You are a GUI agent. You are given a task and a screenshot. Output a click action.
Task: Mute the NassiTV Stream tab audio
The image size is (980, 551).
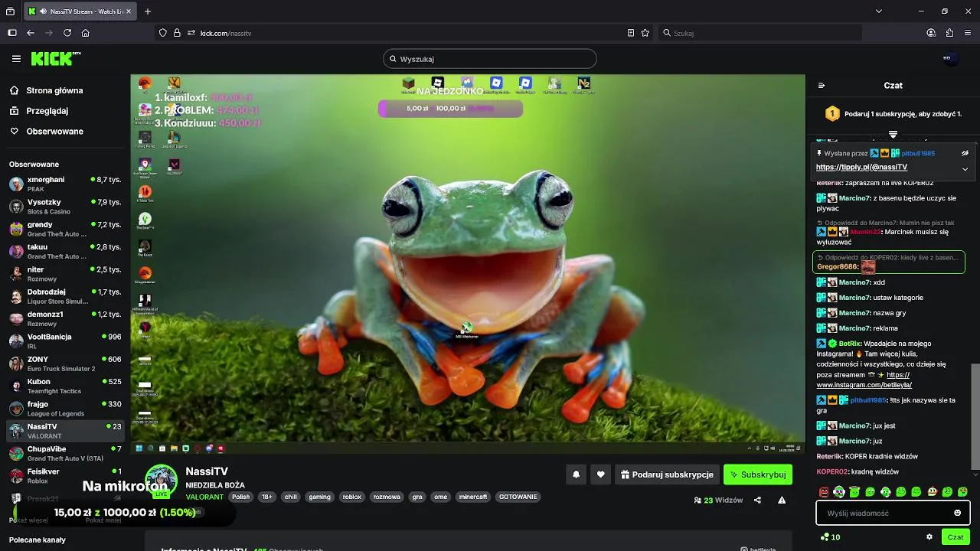click(43, 11)
